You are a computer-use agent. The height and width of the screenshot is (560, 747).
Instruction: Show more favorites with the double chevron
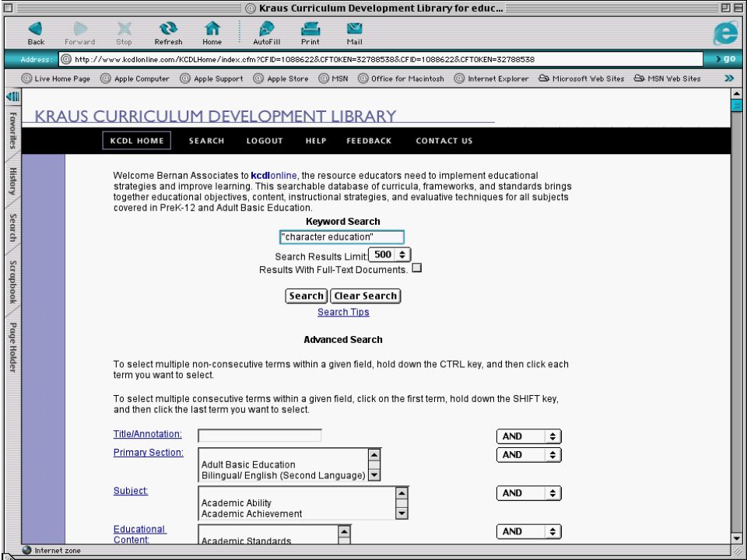(729, 78)
